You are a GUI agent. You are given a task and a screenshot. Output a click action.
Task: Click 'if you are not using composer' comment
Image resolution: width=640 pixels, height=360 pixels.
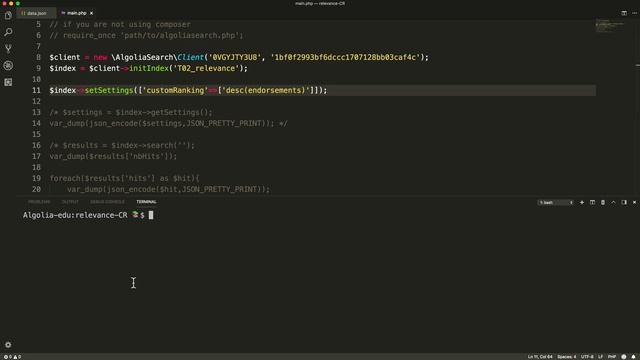[127, 24]
